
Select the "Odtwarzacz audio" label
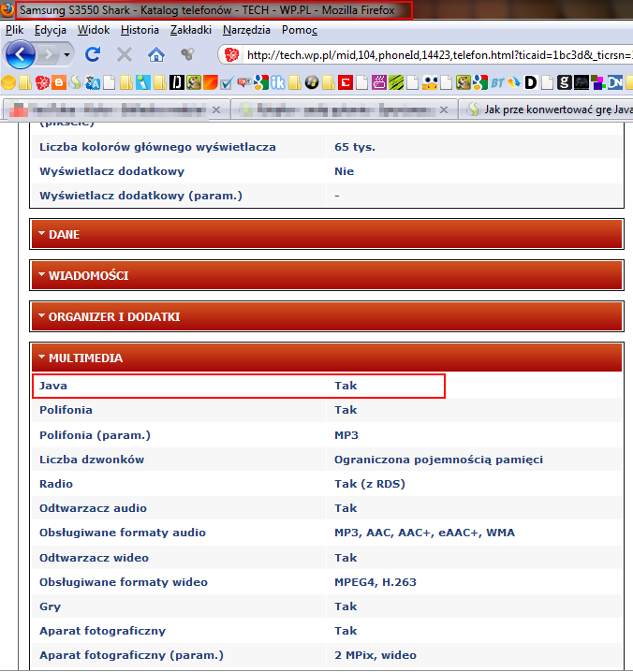[x=93, y=508]
